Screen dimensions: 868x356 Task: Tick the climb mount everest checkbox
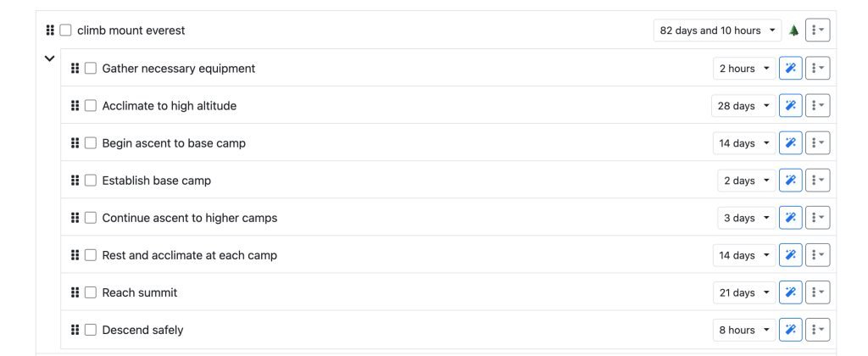tap(65, 31)
